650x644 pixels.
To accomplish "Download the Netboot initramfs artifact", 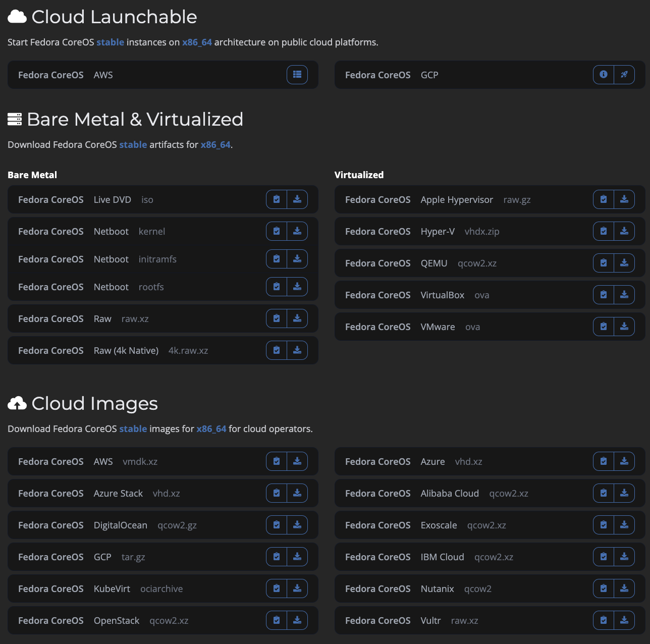I will click(x=297, y=259).
